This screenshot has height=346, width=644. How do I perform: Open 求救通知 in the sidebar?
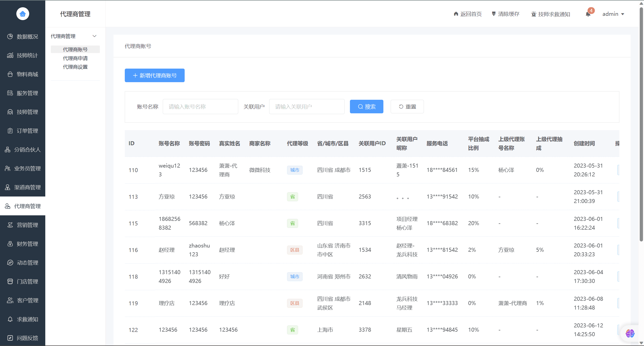point(23,319)
